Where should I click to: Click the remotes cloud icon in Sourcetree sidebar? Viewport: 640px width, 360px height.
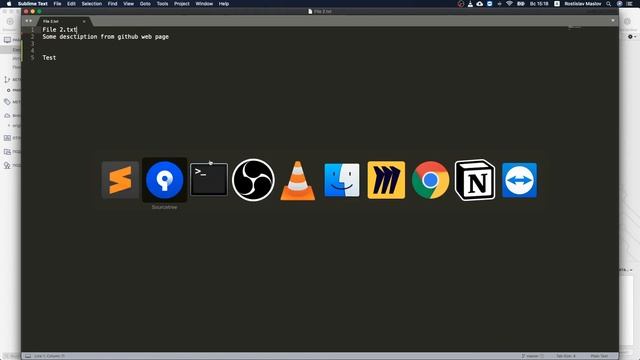[7, 116]
